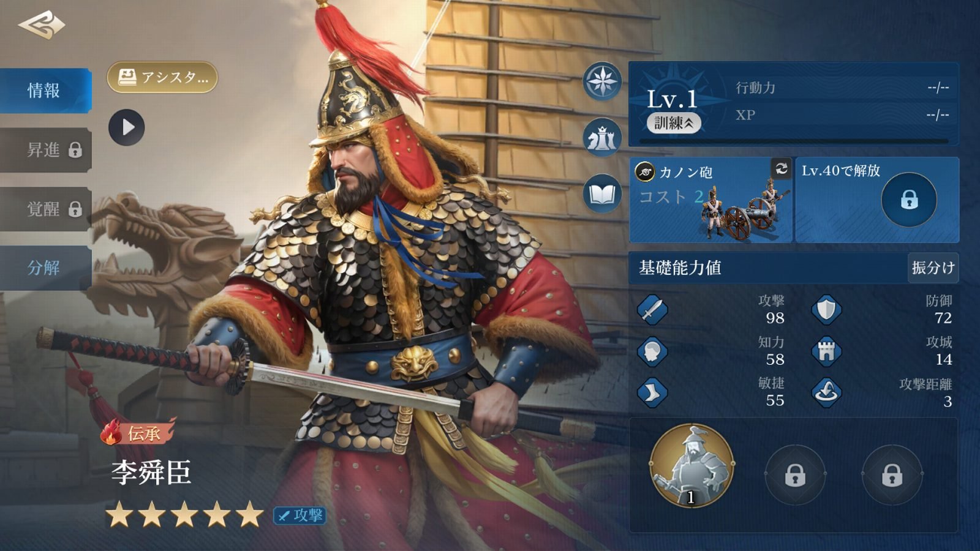Select the 分解 tab
The image size is (980, 551).
[45, 268]
